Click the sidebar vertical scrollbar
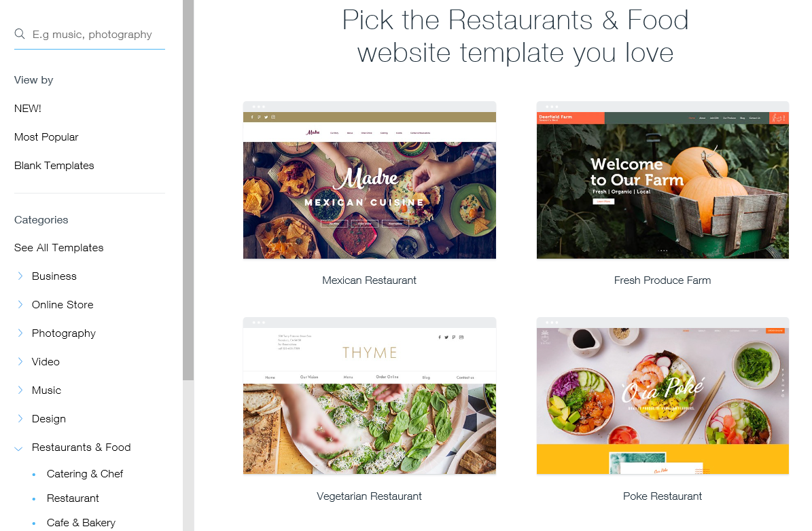The width and height of the screenshot is (812, 531). pos(188,190)
